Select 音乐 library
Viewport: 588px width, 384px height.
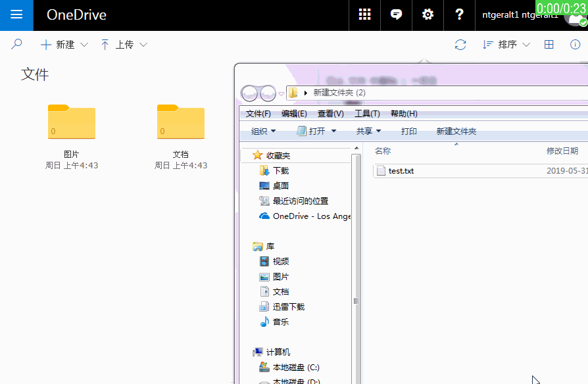280,322
